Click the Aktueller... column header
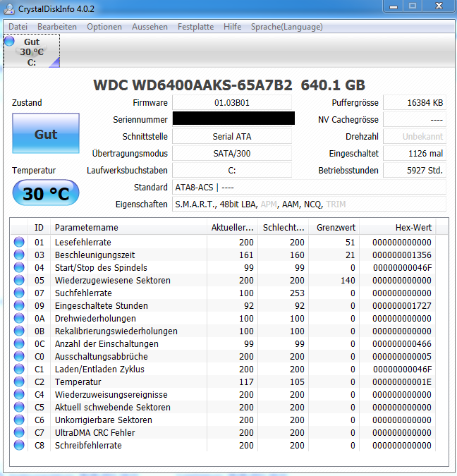 pyautogui.click(x=232, y=227)
